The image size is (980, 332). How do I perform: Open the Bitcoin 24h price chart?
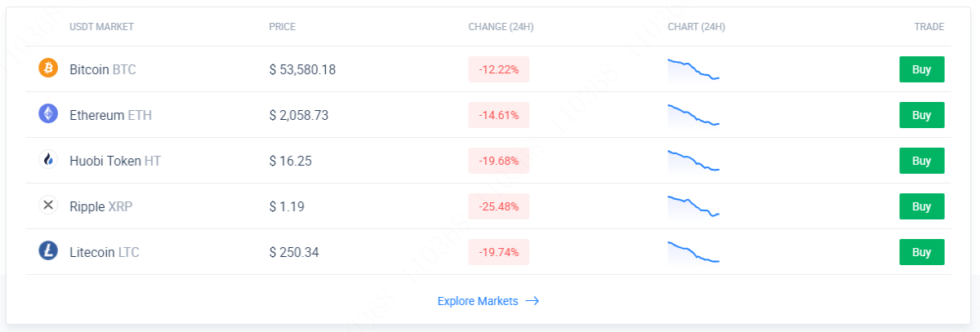click(x=693, y=69)
